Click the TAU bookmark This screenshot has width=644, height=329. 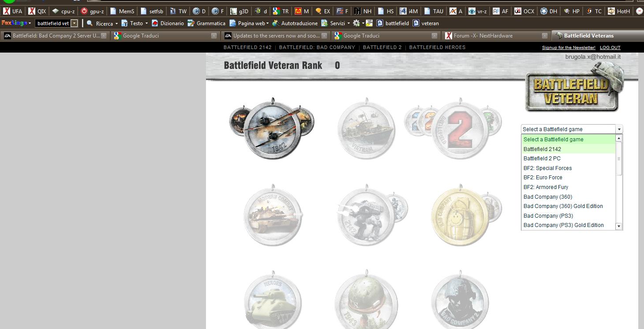pyautogui.click(x=433, y=11)
